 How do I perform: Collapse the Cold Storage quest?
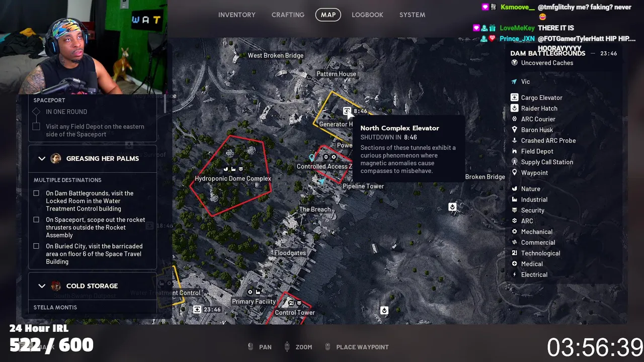pos(42,286)
